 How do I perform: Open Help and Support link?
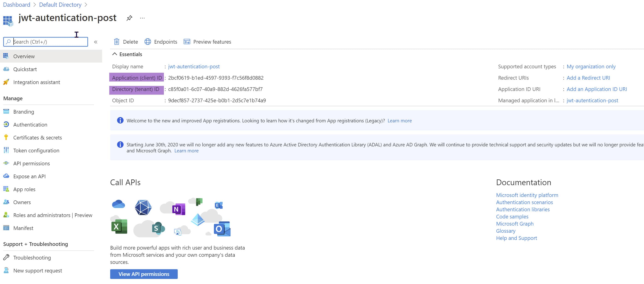click(516, 238)
